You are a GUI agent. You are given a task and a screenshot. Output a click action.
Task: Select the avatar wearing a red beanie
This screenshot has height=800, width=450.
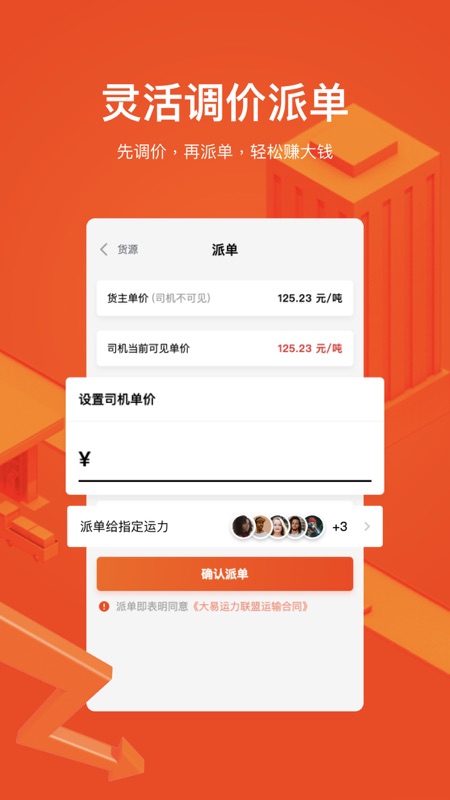[x=313, y=527]
